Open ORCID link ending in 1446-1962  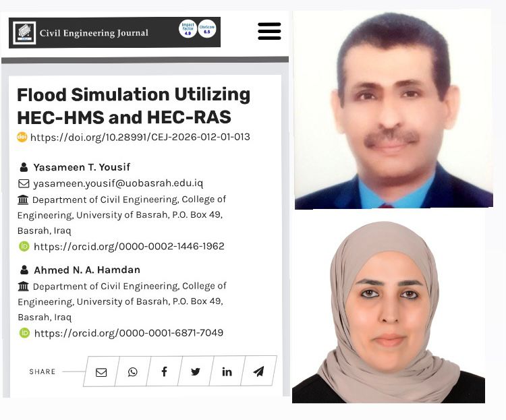pos(128,246)
